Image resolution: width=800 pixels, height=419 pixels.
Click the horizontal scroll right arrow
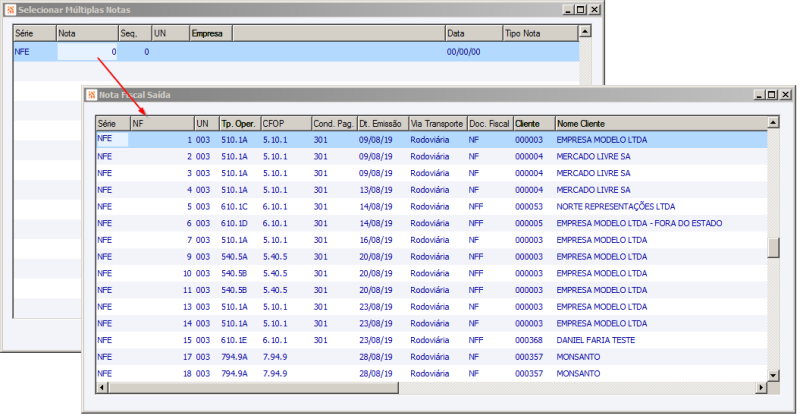760,387
